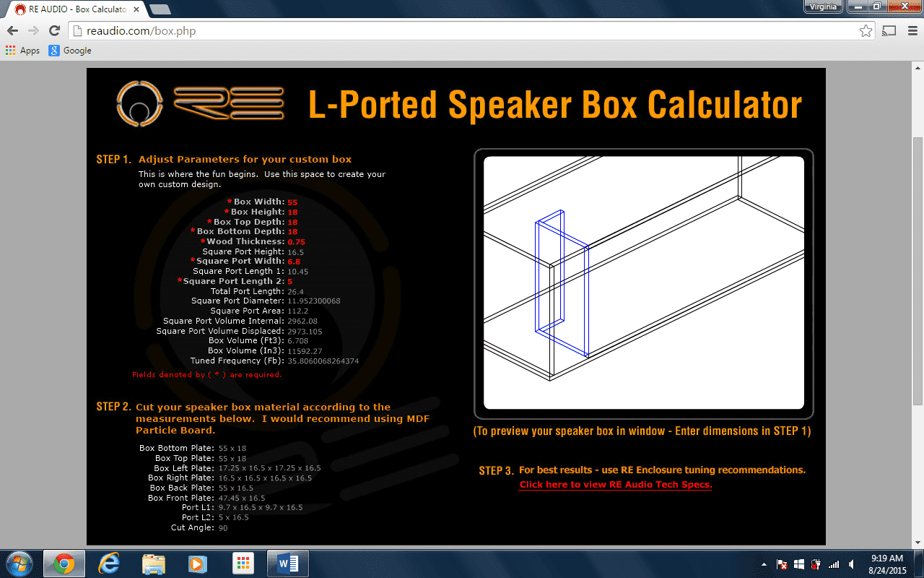The image size is (924, 578).
Task: Focus the Box Bottom Depth field
Action: click(293, 232)
